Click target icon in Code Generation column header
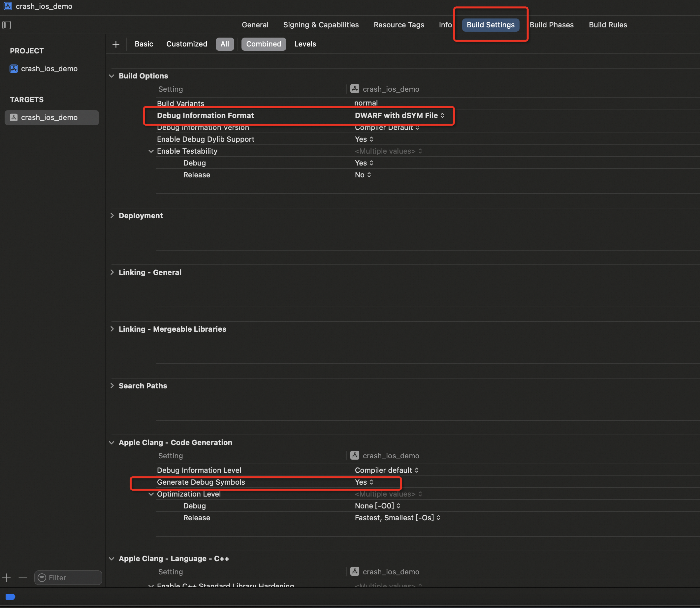700x608 pixels. 355,455
